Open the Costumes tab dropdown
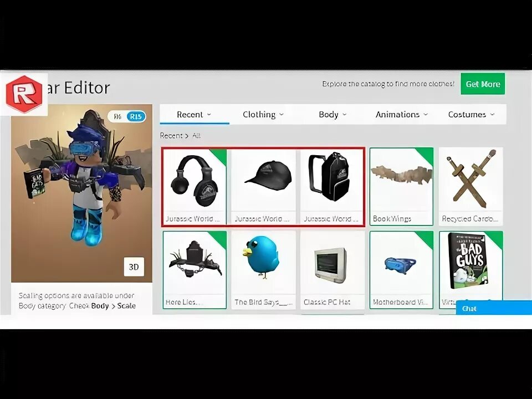 [471, 115]
